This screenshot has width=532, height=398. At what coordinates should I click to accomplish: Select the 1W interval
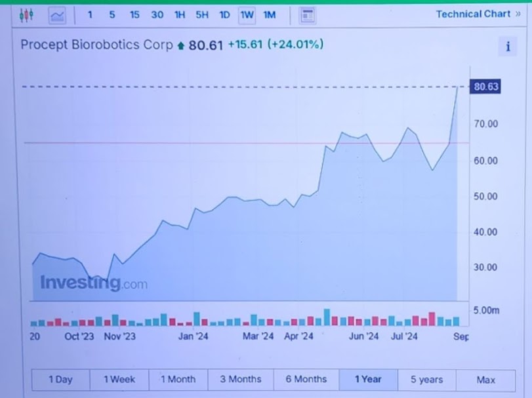[x=247, y=15]
